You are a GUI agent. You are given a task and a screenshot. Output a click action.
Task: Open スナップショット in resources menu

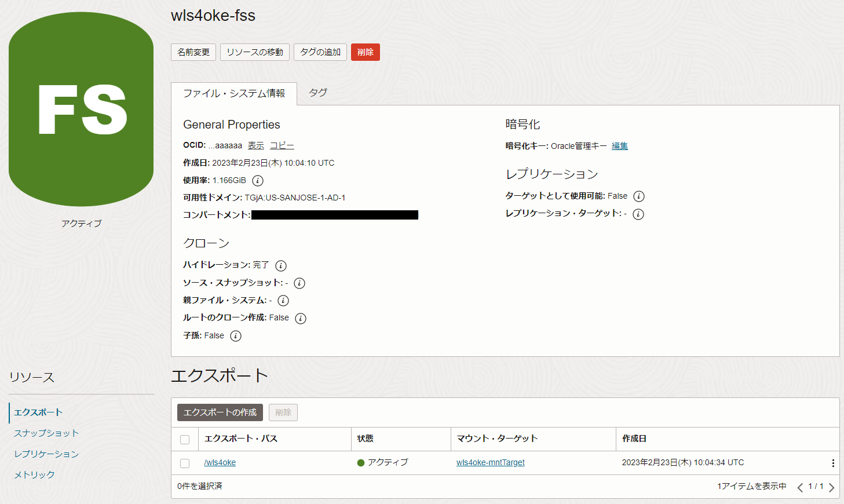tap(46, 433)
